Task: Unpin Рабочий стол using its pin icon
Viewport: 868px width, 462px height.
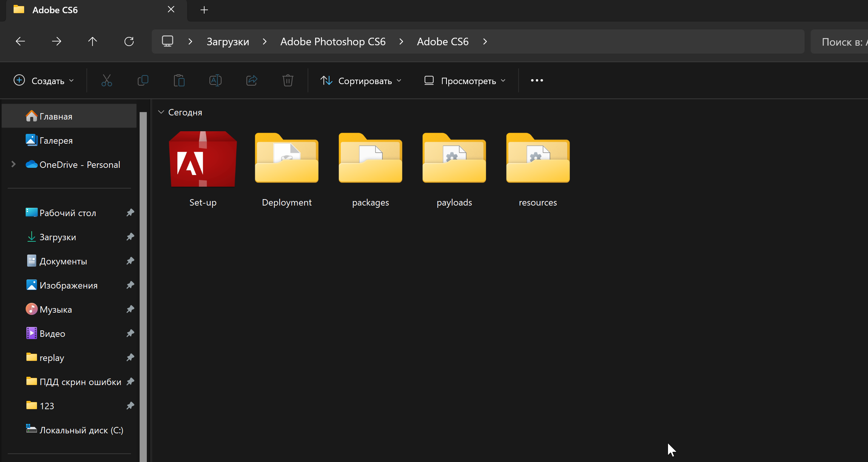Action: coord(130,213)
